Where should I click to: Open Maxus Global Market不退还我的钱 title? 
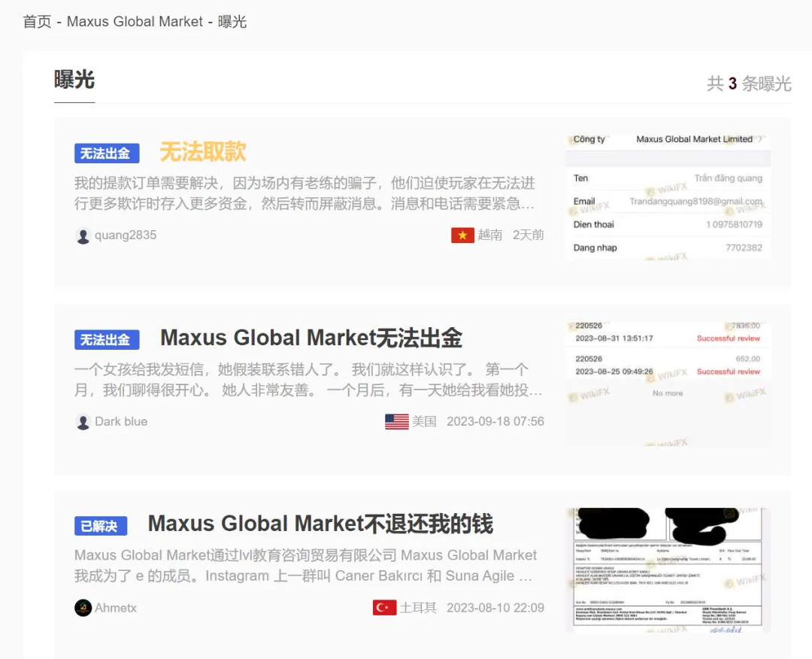320,524
